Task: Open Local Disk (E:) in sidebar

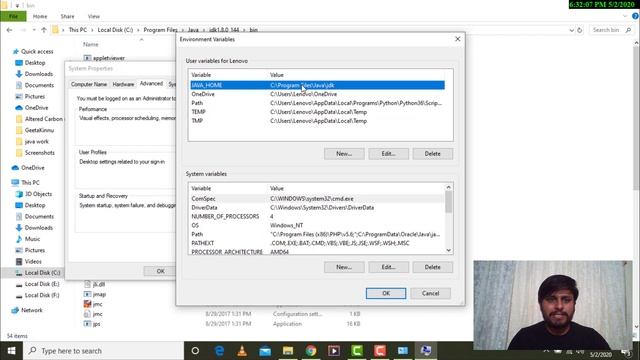Action: 42,284
